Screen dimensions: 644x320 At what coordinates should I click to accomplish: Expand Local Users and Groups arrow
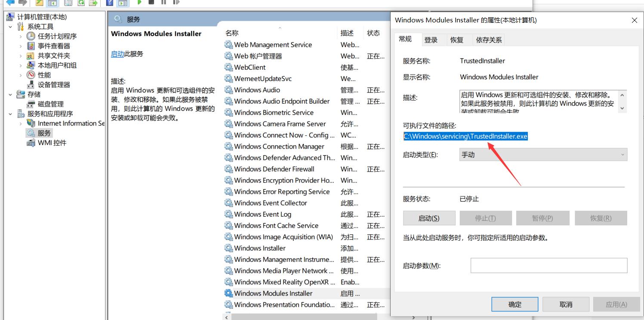pos(21,65)
